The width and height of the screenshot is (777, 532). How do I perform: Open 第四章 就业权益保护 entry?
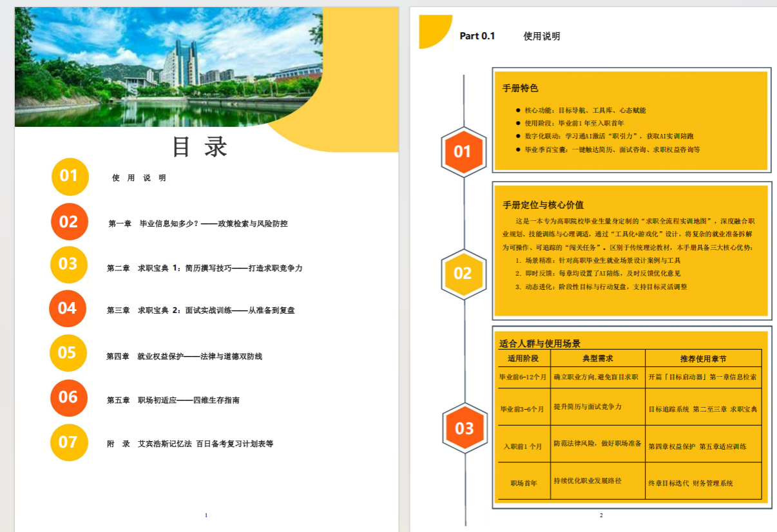[184, 356]
